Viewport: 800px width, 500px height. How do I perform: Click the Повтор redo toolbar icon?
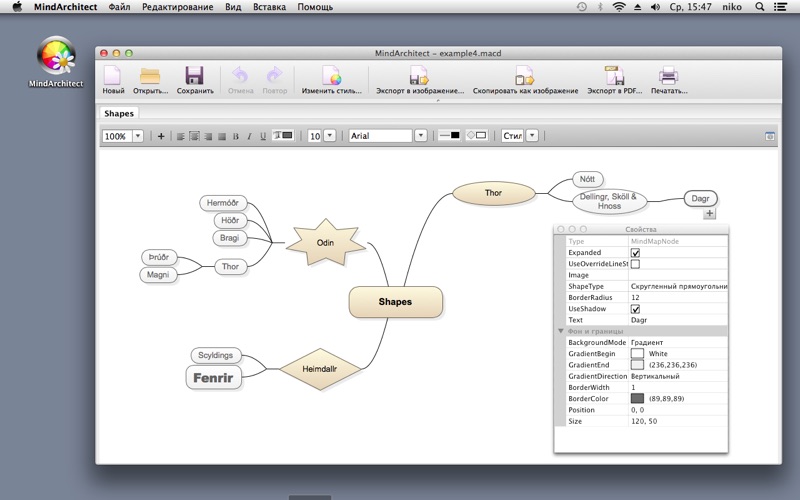[274, 76]
